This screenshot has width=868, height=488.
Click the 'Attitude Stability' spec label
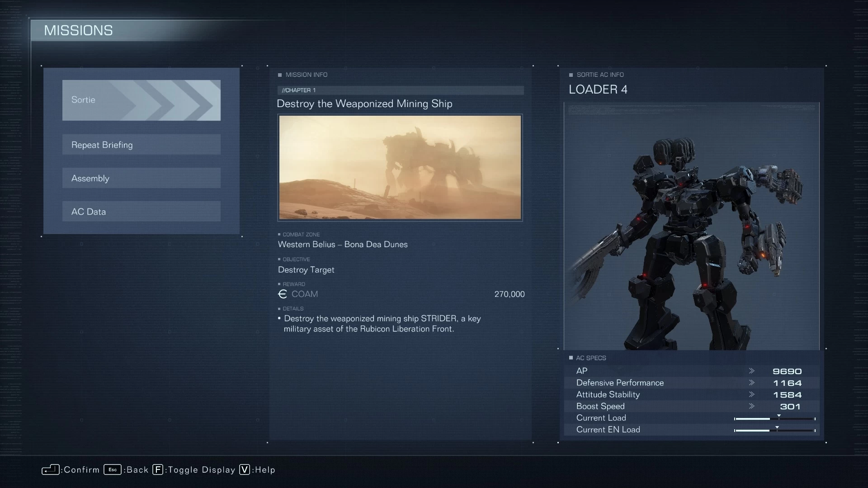tap(608, 394)
